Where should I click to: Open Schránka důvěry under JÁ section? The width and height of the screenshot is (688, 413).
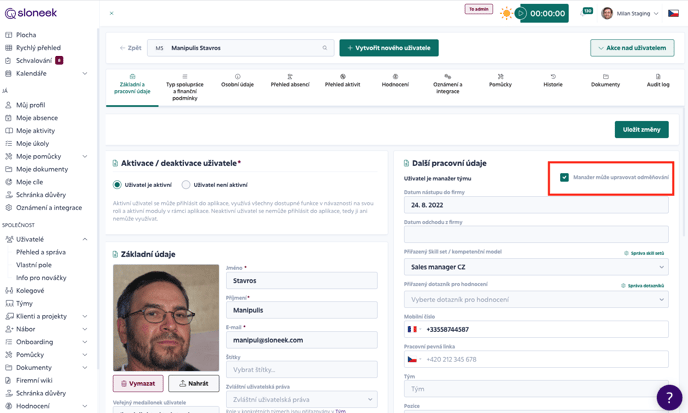41,194
